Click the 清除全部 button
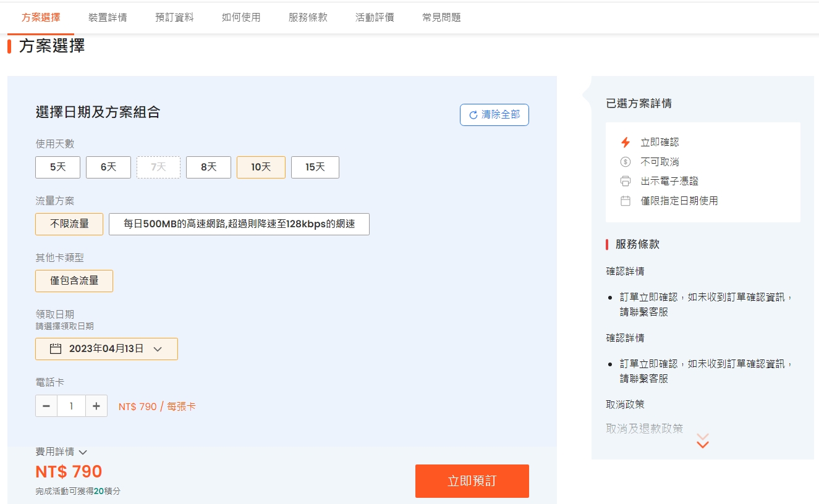The image size is (819, 504). [x=494, y=115]
